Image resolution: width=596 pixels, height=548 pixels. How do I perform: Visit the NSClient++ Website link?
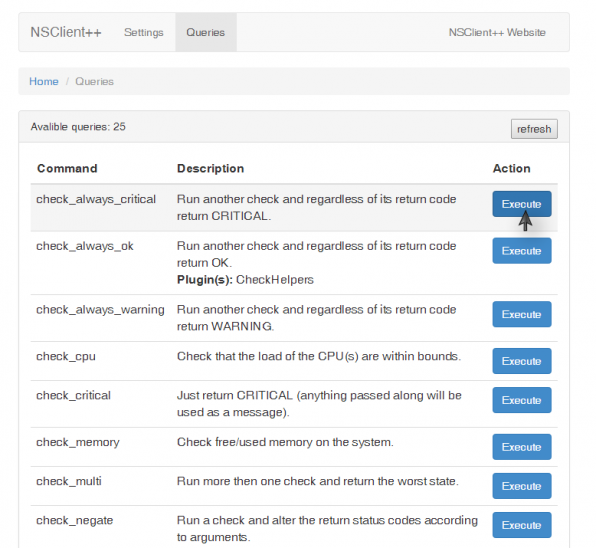pyautogui.click(x=497, y=32)
